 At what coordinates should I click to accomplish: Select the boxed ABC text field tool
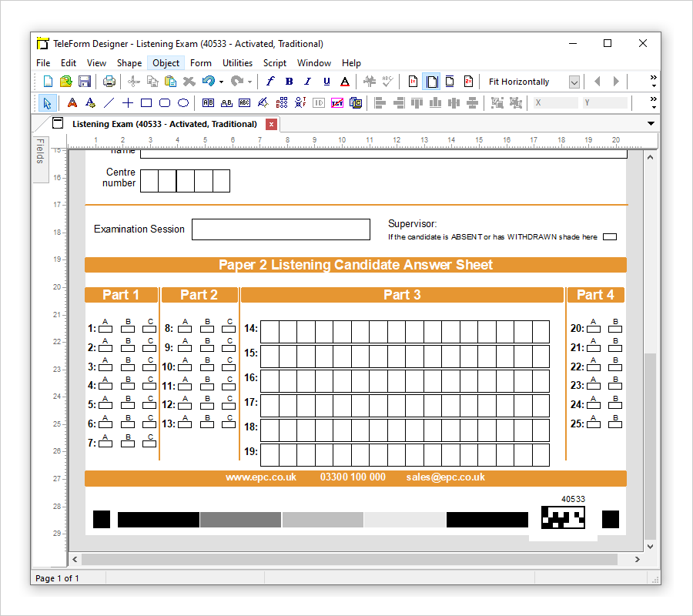pos(244,103)
